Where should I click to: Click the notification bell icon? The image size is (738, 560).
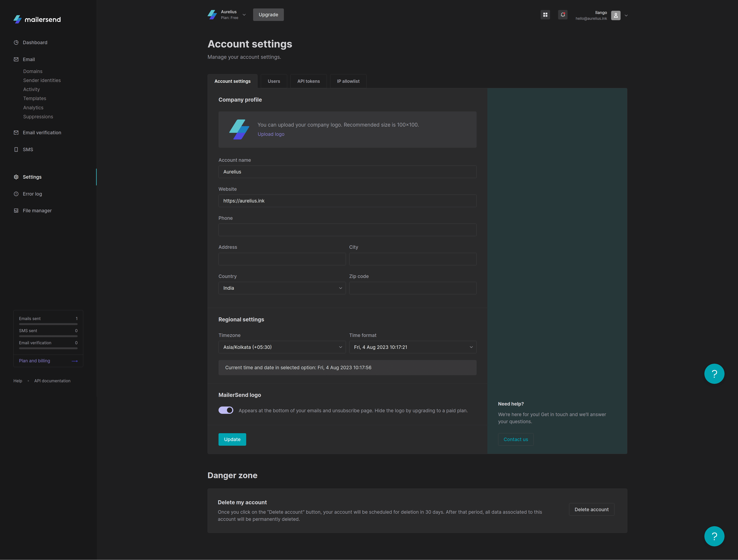[x=562, y=15]
